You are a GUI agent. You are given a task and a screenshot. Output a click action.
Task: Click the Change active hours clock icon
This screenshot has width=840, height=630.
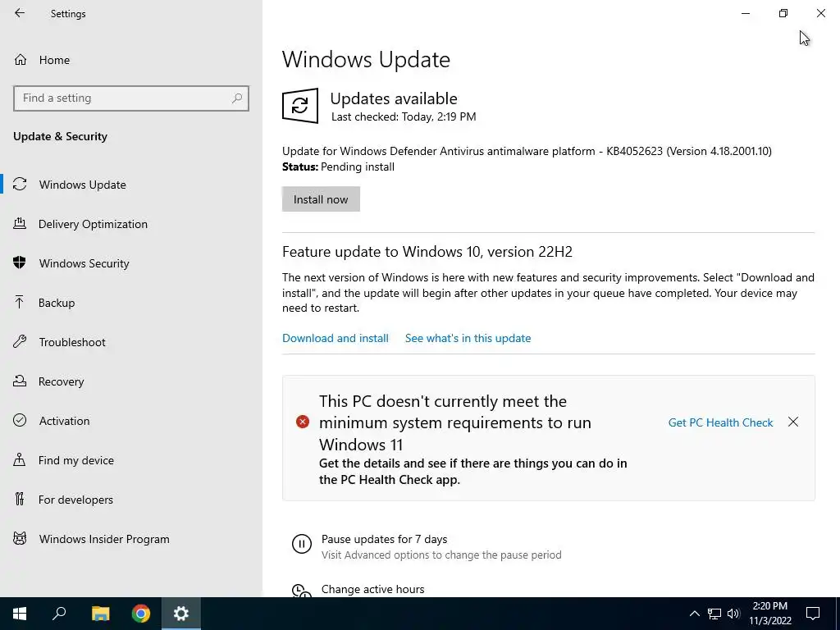point(302,591)
